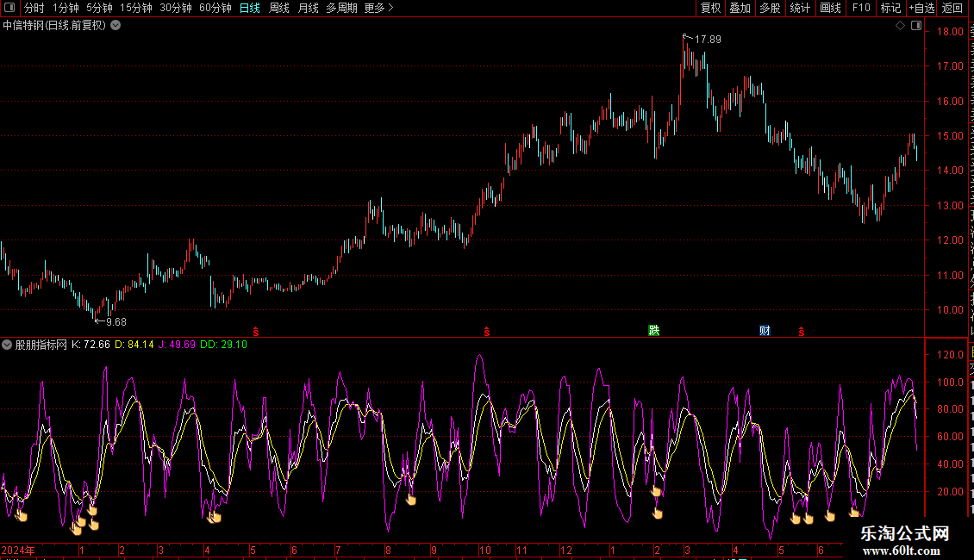Click the red S marker near May 2025
Image resolution: width=974 pixels, height=560 pixels.
pyautogui.click(x=802, y=333)
